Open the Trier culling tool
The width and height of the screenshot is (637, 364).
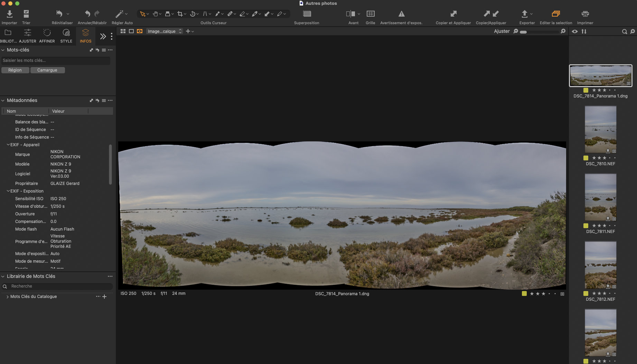[x=26, y=14]
